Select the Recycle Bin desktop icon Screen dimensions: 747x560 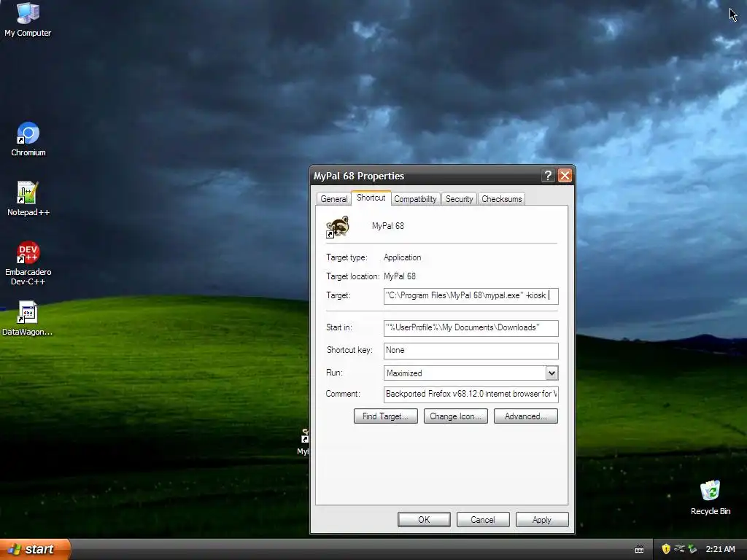(x=711, y=497)
